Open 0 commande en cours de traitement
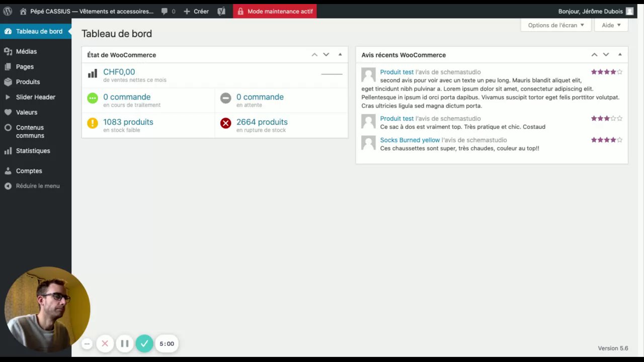The image size is (644, 362). point(127,97)
